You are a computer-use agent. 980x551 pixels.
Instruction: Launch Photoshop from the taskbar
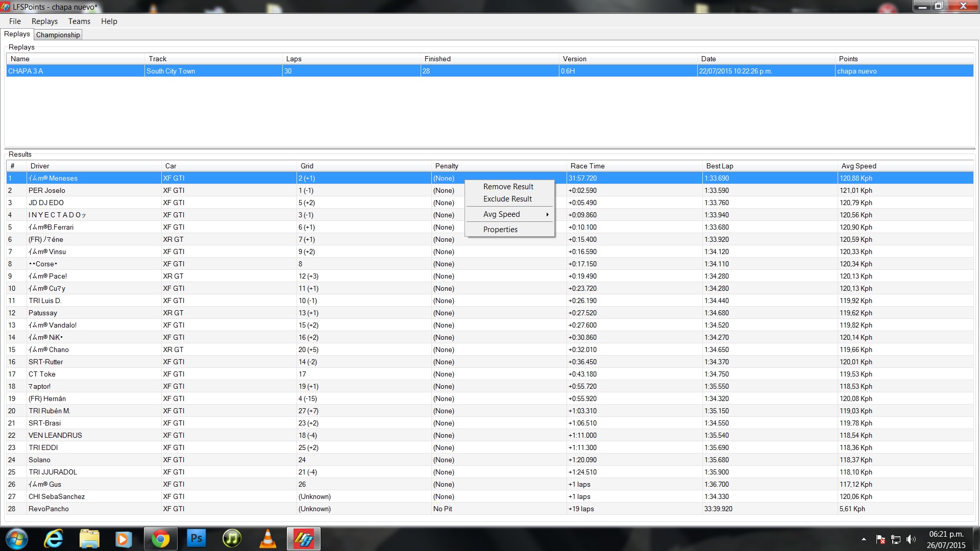pyautogui.click(x=196, y=539)
